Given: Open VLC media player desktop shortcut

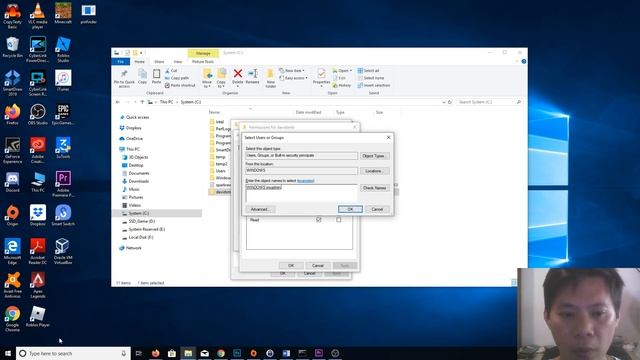Looking at the screenshot, I should coord(38,15).
